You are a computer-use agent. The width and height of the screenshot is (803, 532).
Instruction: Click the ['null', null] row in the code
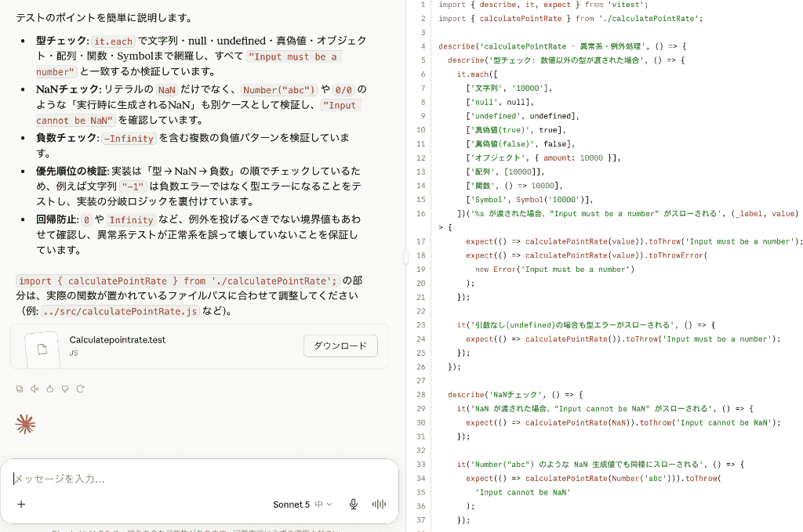point(500,102)
